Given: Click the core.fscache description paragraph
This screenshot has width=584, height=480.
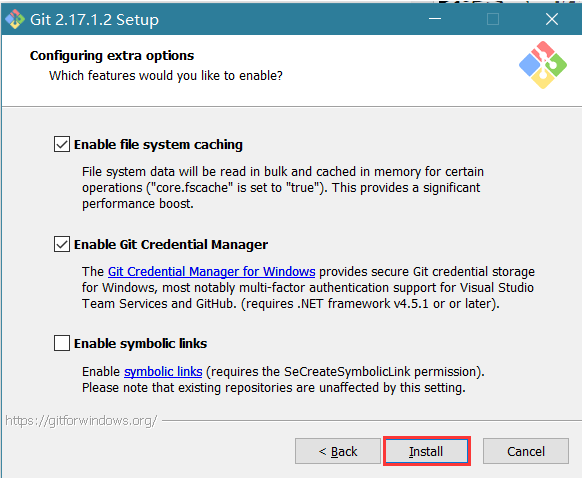Looking at the screenshot, I should coord(283,188).
